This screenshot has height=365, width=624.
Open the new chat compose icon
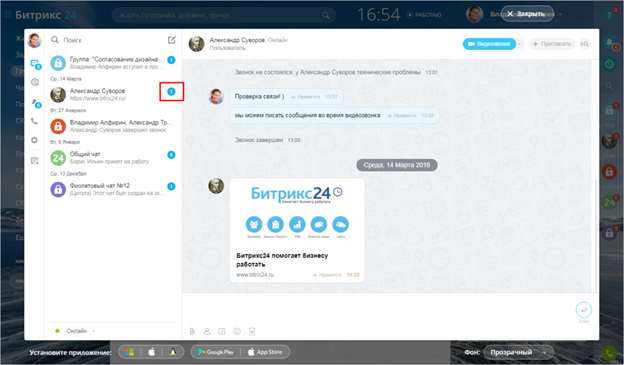point(172,40)
